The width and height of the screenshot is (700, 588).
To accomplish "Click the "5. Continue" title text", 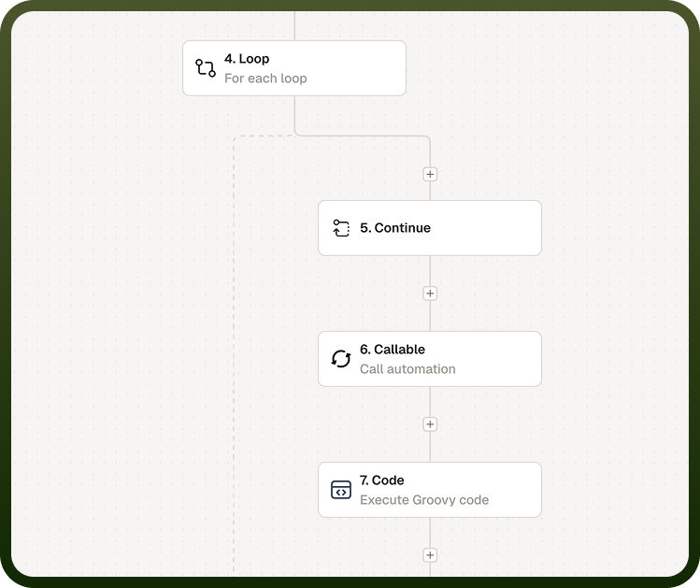I will pos(395,228).
